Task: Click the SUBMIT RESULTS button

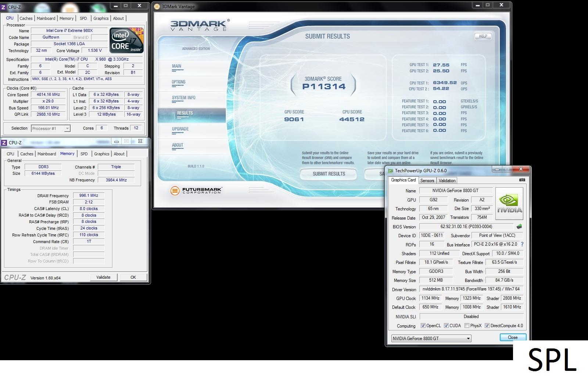Action: (x=329, y=174)
